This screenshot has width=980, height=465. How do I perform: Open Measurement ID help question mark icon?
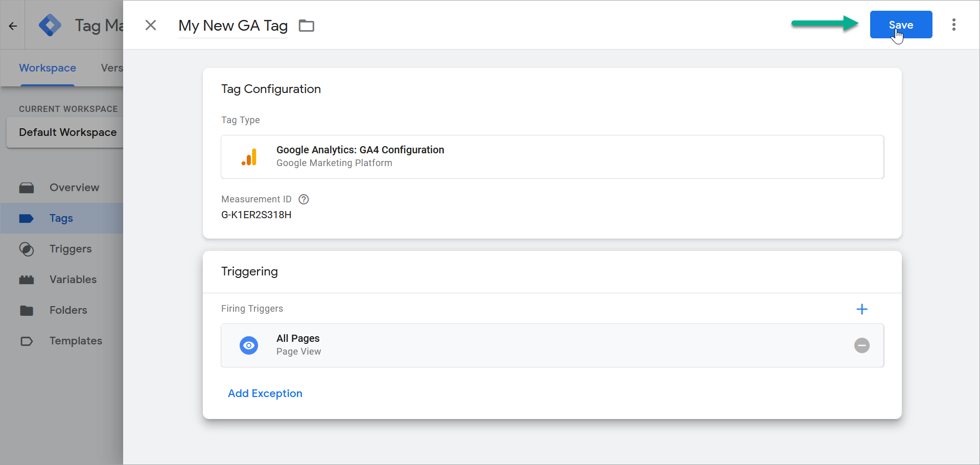click(304, 199)
